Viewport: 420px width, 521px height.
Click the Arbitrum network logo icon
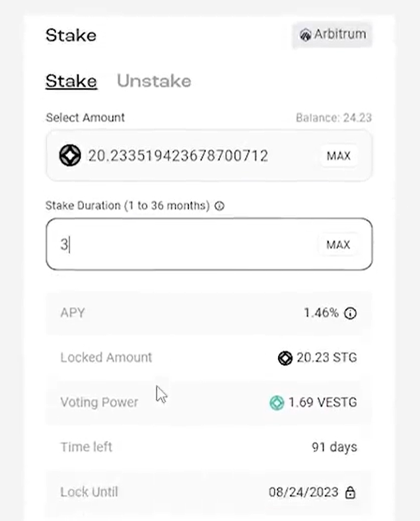coord(305,34)
